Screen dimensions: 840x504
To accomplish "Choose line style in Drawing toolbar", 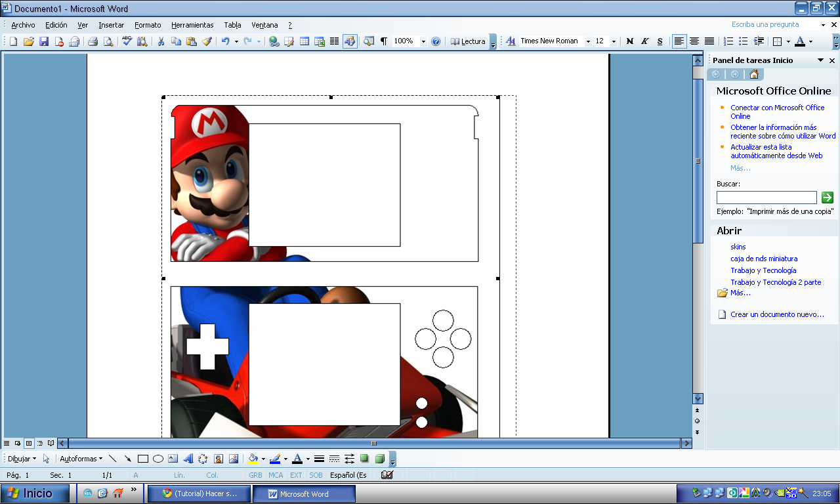I will pyautogui.click(x=319, y=459).
